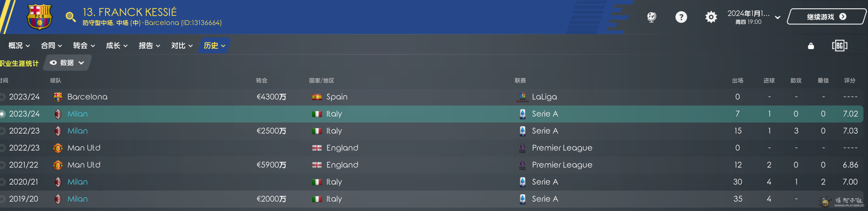Click the FC Barcelona club crest
868x211 pixels.
[x=39, y=17]
